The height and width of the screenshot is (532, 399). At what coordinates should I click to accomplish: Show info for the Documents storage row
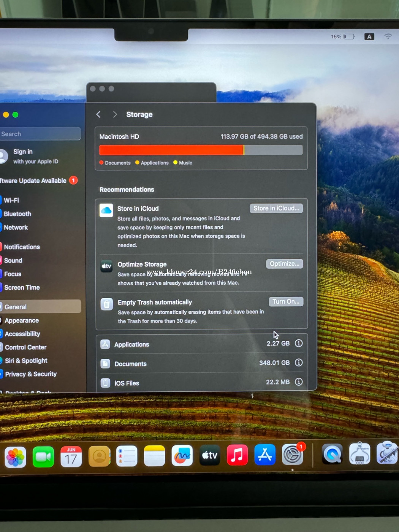point(299,363)
